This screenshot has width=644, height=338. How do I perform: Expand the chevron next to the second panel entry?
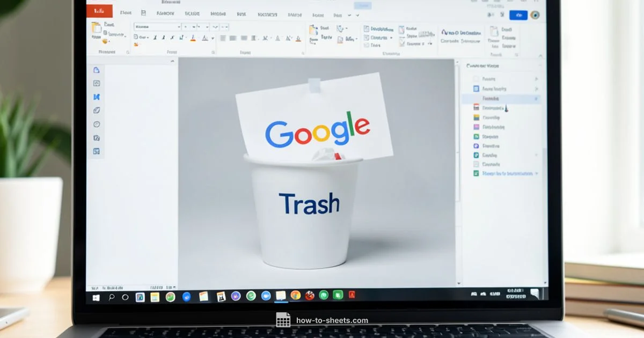coord(536,89)
